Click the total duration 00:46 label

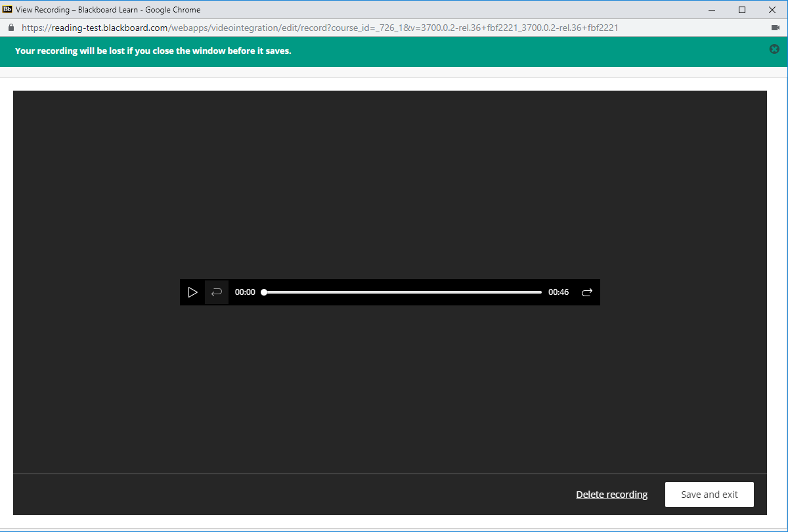pos(559,292)
